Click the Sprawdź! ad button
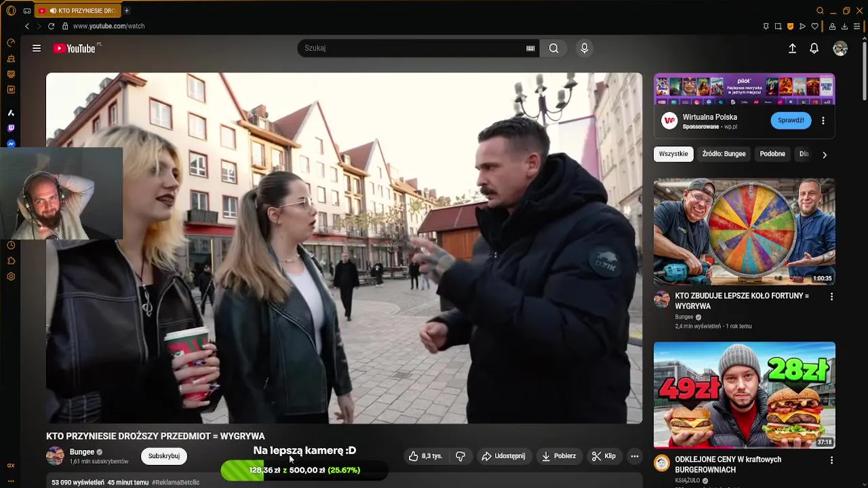This screenshot has height=488, width=868. click(791, 121)
